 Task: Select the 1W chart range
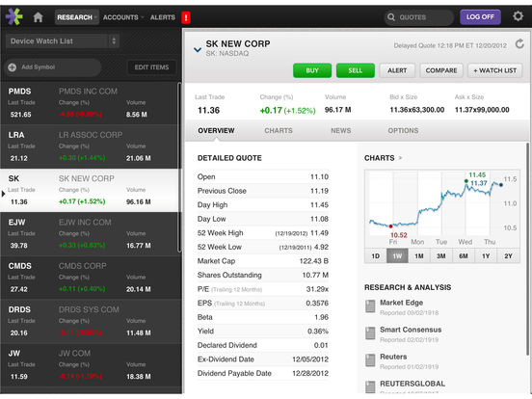point(397,255)
